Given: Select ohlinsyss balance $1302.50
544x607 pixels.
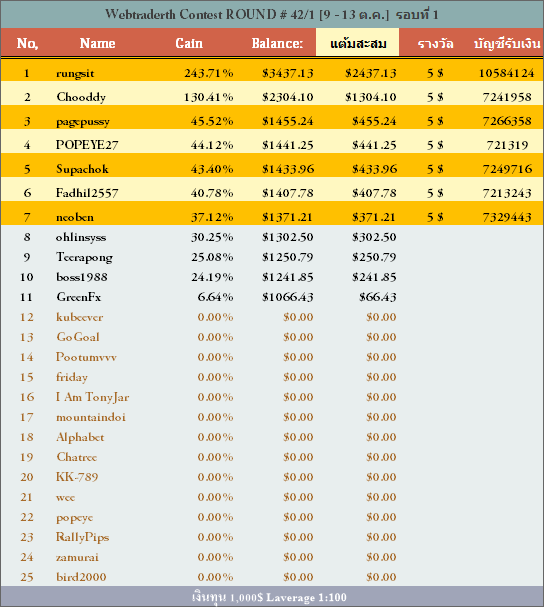Looking at the screenshot, I should click(x=288, y=237).
